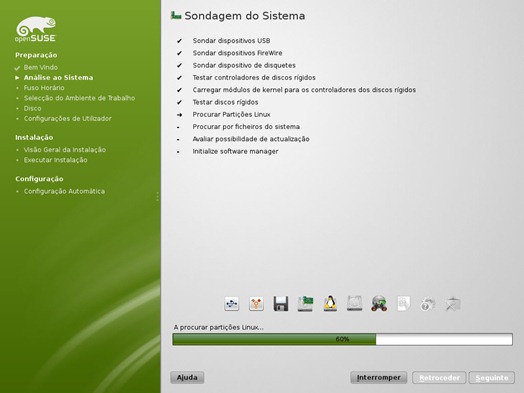This screenshot has height=393, width=524.
Task: Click checkmark beside Testar controladores de discos rígidos
Action: point(179,78)
